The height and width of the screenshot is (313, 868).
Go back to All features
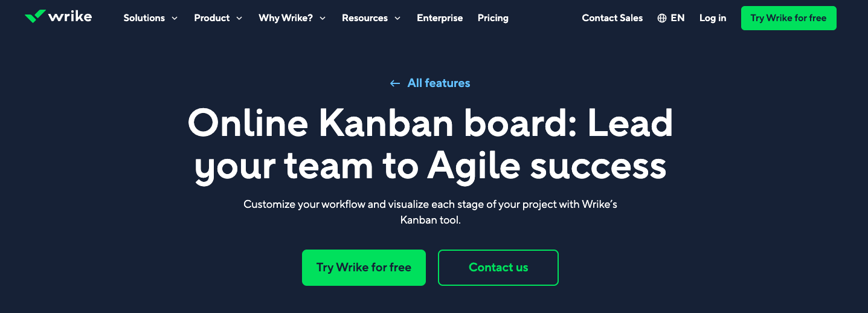pyautogui.click(x=439, y=83)
